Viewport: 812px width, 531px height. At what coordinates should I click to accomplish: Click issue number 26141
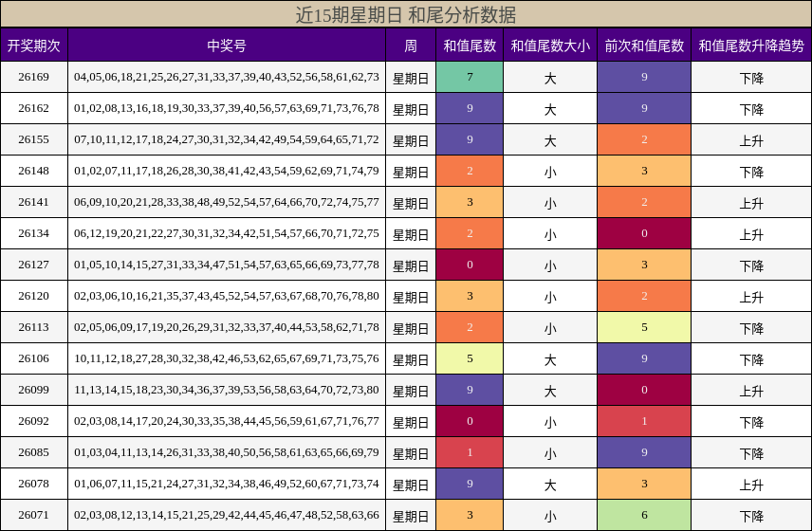[x=33, y=202]
